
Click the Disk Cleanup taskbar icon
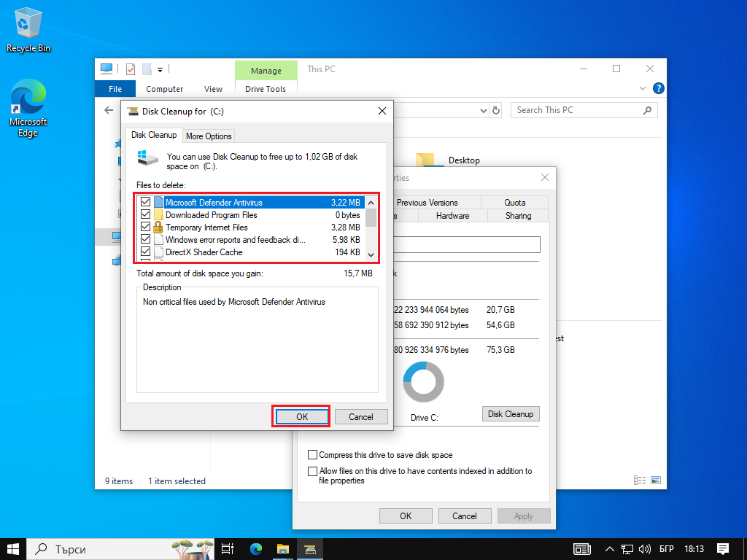(311, 549)
